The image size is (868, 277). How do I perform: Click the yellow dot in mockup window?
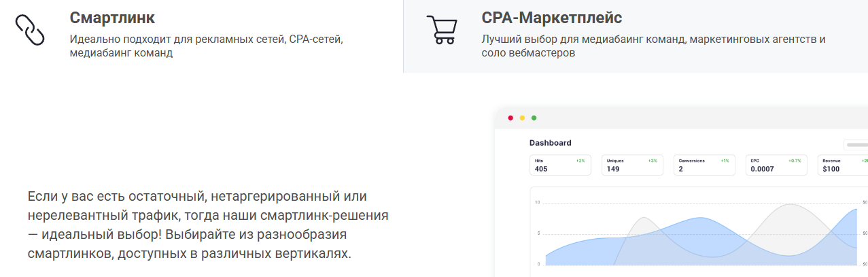coord(522,118)
